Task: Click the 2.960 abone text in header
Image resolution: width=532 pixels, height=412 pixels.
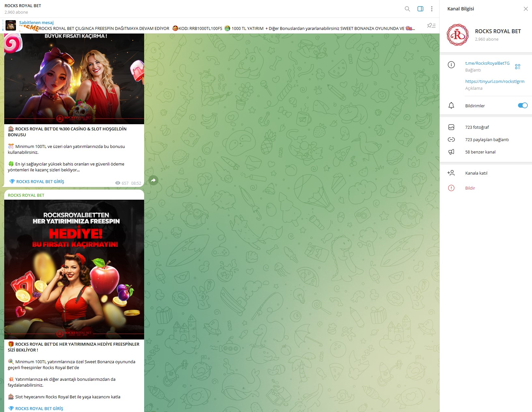Action: (16, 12)
